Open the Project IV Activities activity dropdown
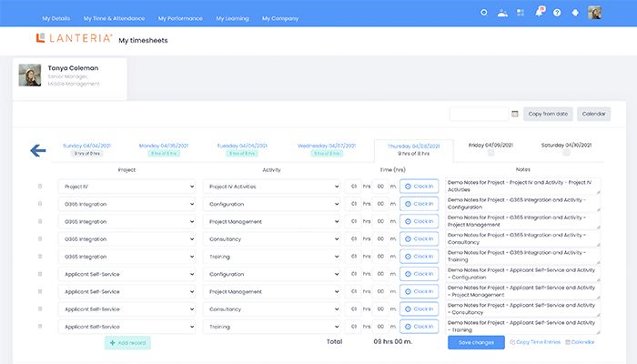This screenshot has height=364, width=637. 272,187
